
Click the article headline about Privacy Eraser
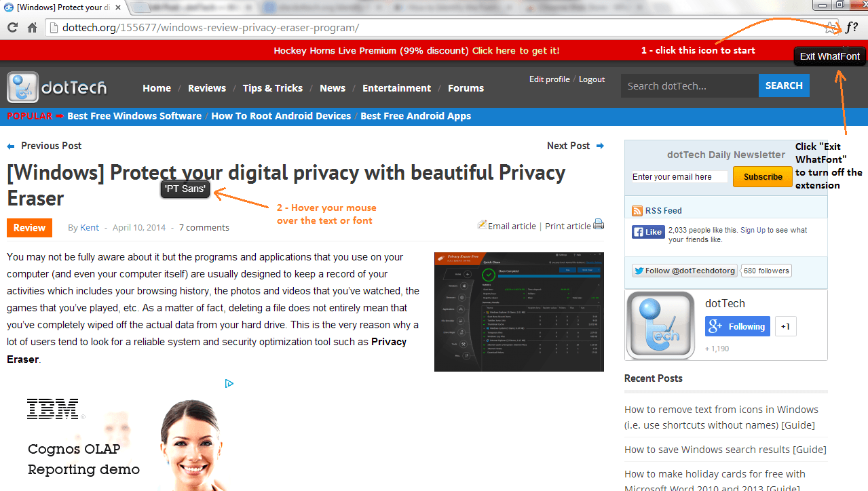point(286,185)
